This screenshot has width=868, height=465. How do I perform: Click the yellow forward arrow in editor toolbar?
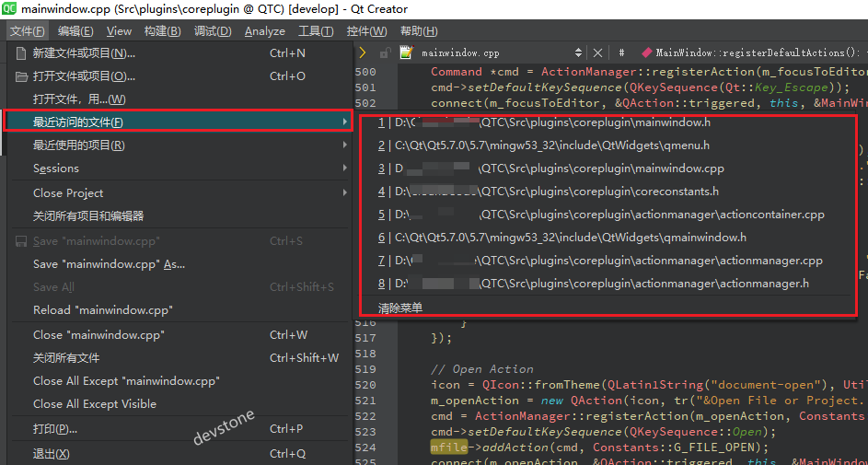(x=363, y=53)
